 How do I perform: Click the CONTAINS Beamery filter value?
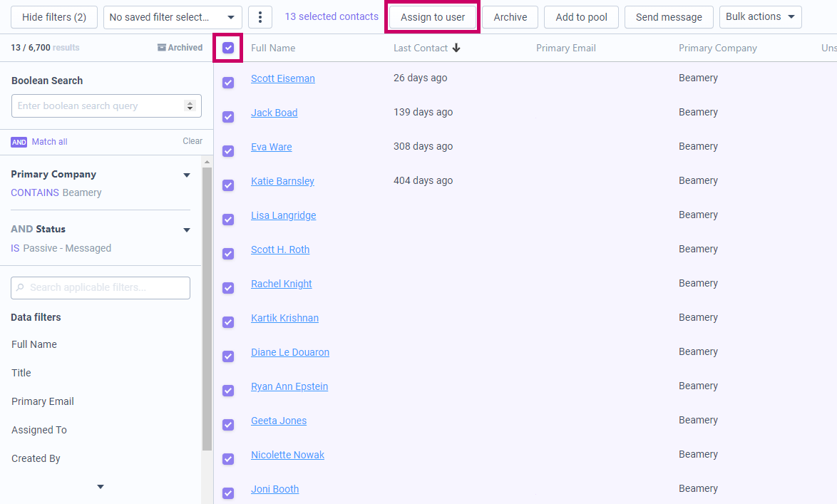56,192
